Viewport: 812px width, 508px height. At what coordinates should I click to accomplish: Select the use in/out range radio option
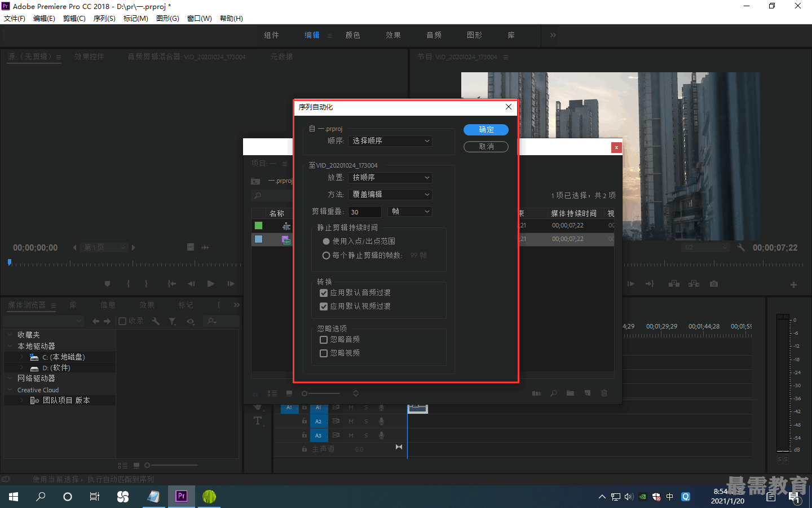click(x=326, y=241)
